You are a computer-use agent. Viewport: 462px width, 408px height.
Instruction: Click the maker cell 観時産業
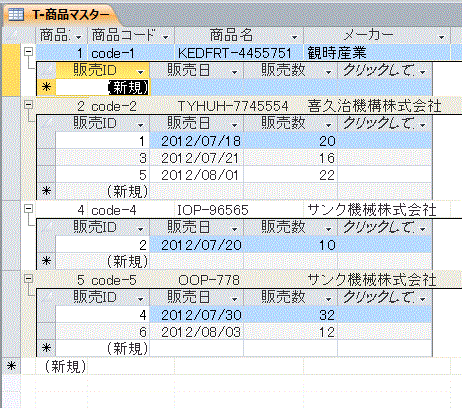(x=377, y=53)
